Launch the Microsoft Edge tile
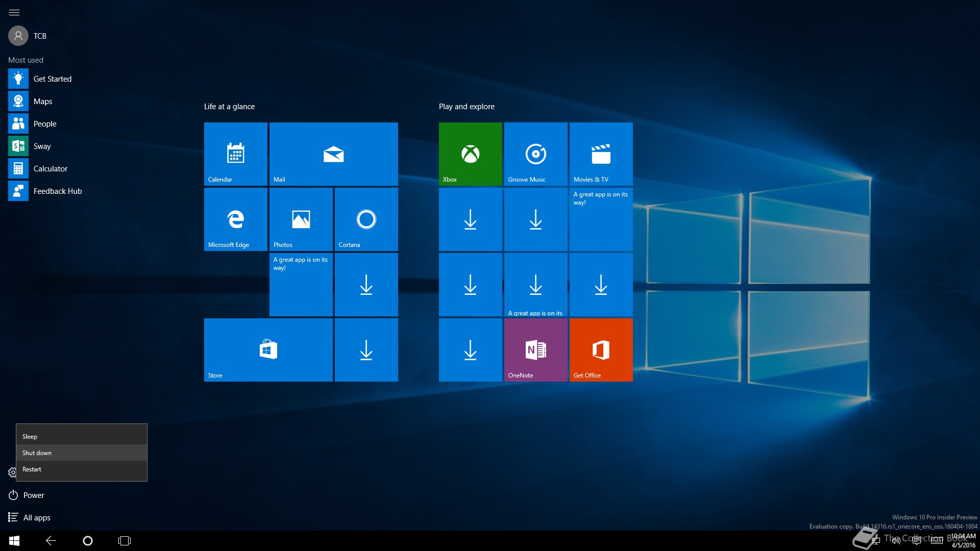 tap(236, 219)
